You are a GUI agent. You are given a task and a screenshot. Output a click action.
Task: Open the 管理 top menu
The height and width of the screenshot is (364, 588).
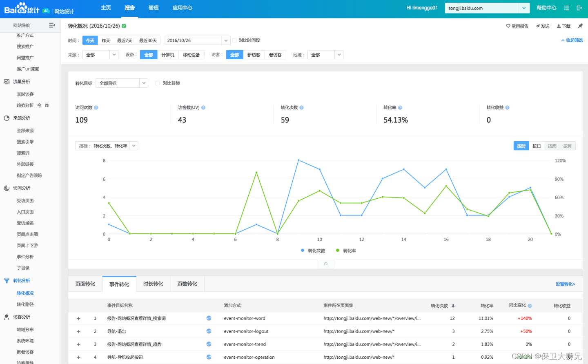coord(154,8)
